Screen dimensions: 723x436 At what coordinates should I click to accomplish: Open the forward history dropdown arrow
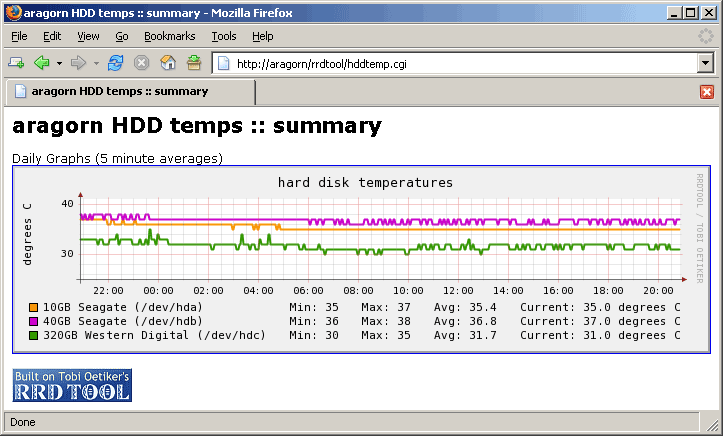point(96,64)
